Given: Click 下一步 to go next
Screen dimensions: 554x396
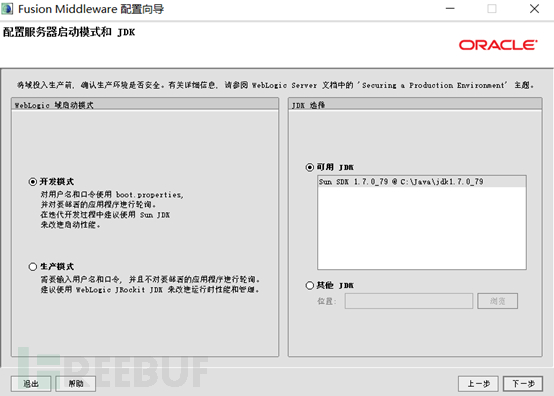Looking at the screenshot, I should point(523,384).
